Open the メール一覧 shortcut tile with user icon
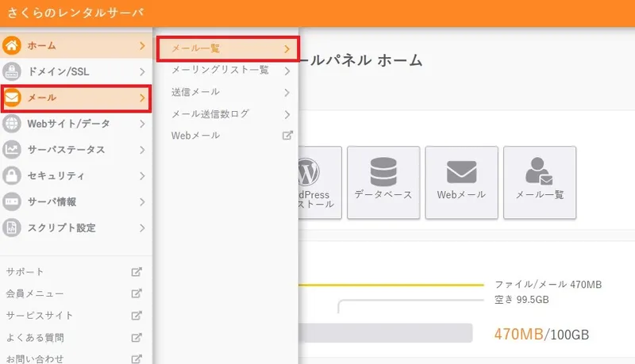 click(x=540, y=182)
